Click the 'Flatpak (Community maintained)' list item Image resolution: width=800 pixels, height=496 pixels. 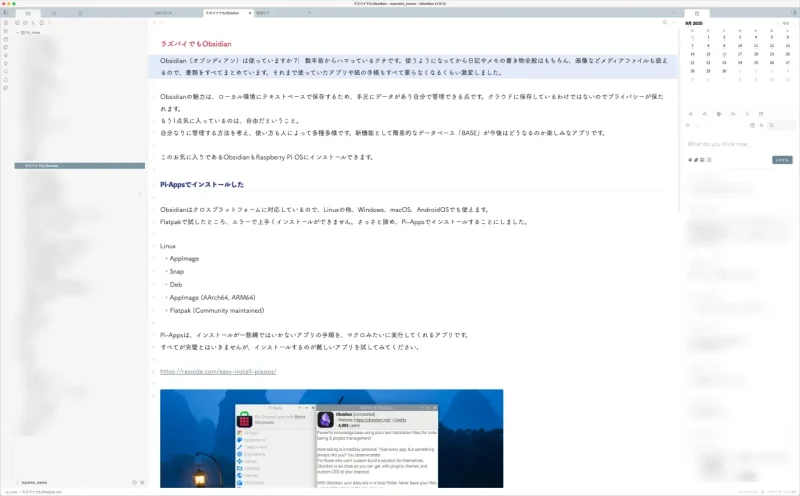(x=217, y=310)
